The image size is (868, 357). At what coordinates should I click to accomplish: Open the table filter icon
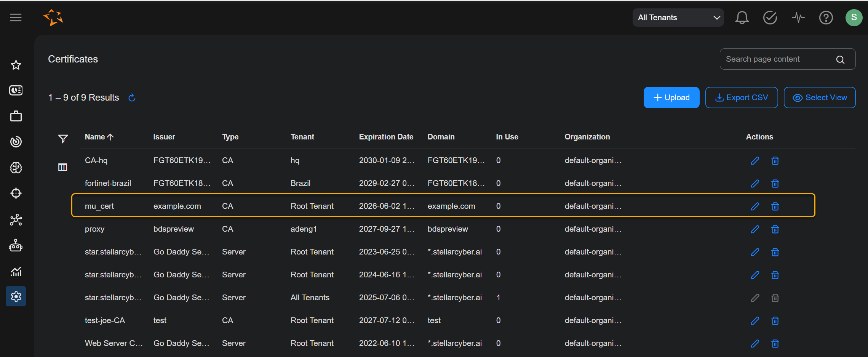[x=62, y=139]
